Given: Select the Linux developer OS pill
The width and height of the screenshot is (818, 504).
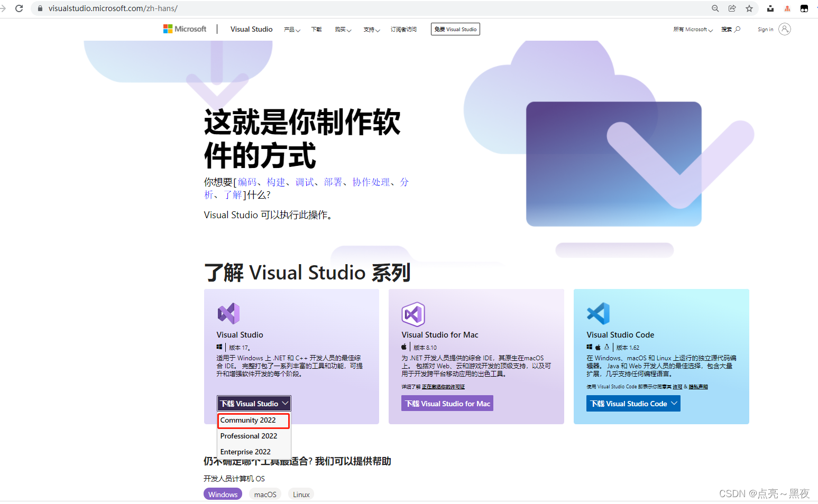Looking at the screenshot, I should (300, 494).
